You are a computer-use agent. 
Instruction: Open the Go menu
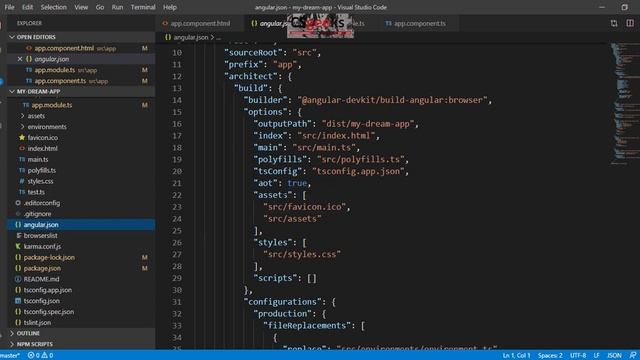[100, 7]
